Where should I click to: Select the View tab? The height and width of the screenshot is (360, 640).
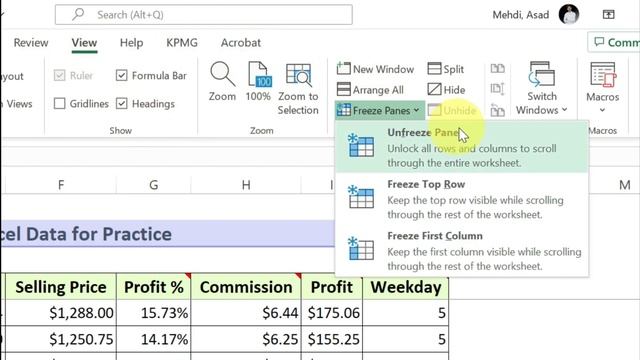(x=84, y=42)
